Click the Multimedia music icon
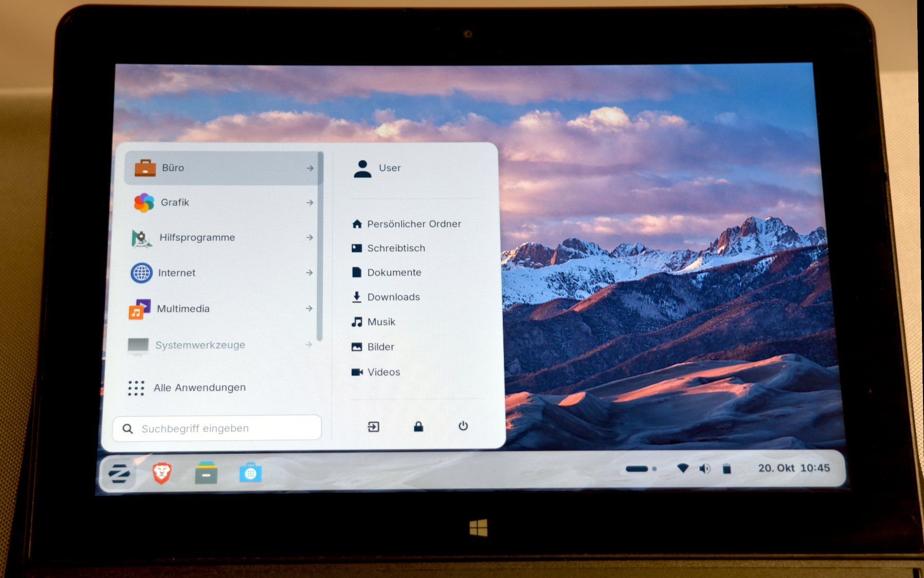Image resolution: width=924 pixels, height=578 pixels. pyautogui.click(x=139, y=309)
